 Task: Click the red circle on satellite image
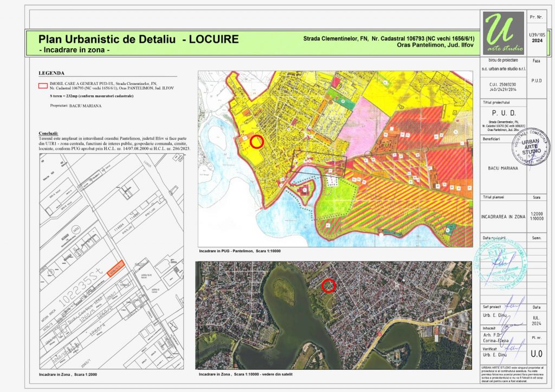(328, 285)
